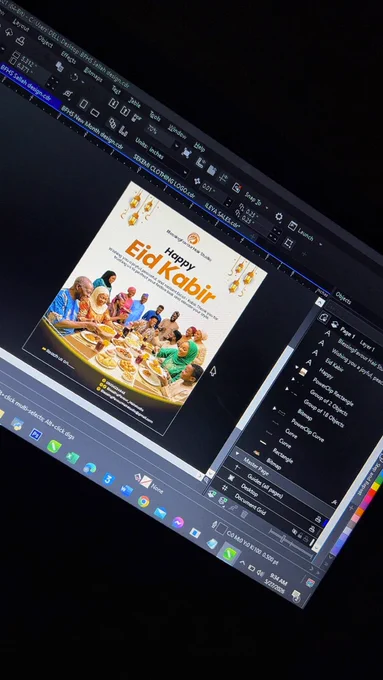Open the Layout menu
Viewport: 383px width, 680px height.
[x=20, y=24]
